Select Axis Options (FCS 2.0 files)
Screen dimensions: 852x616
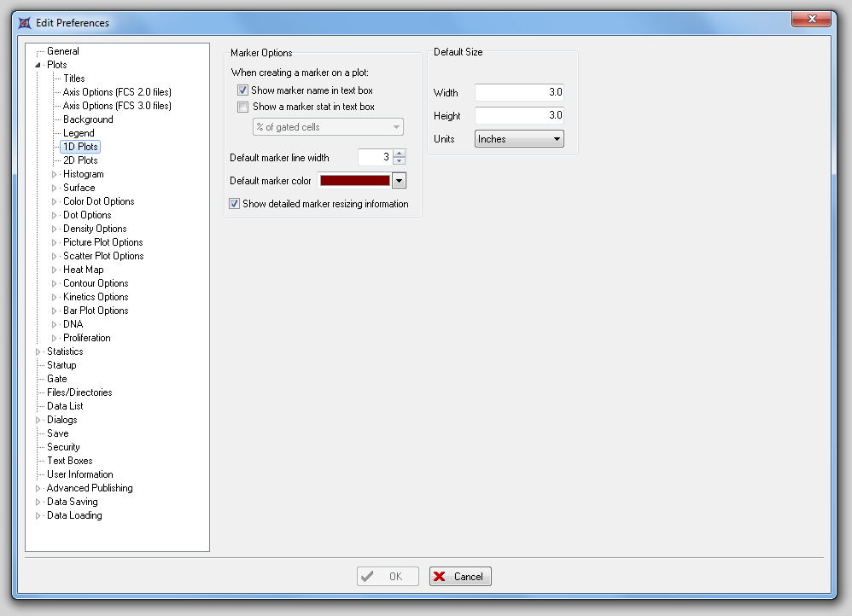pos(117,92)
